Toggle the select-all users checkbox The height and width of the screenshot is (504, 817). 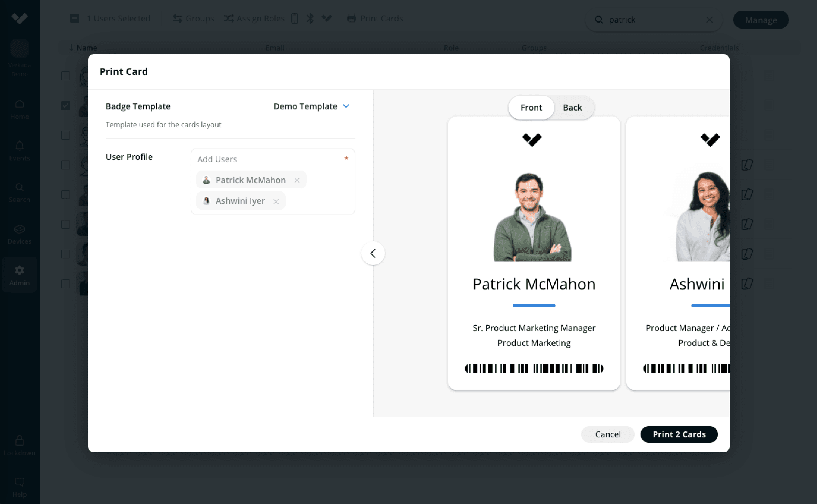pyautogui.click(x=74, y=18)
